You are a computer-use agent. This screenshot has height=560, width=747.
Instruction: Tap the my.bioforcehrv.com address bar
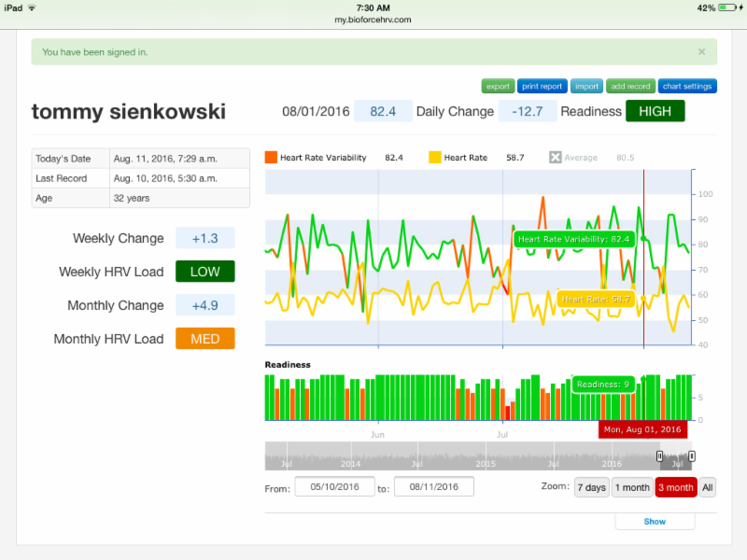coord(373,19)
